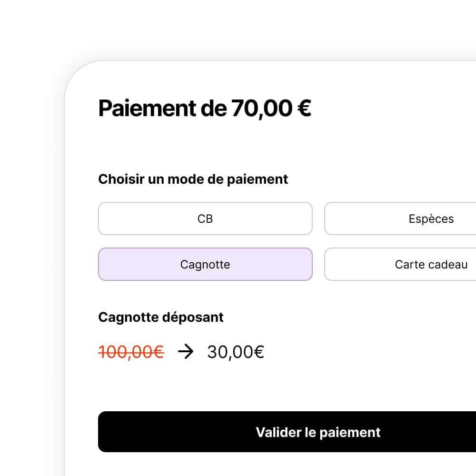Click the struck-through 100,00€ amount
The width and height of the screenshot is (476, 476).
(131, 352)
